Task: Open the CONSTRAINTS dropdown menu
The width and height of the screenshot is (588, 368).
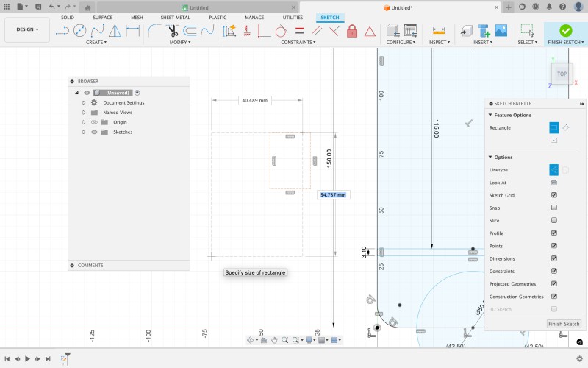Action: 297,43
